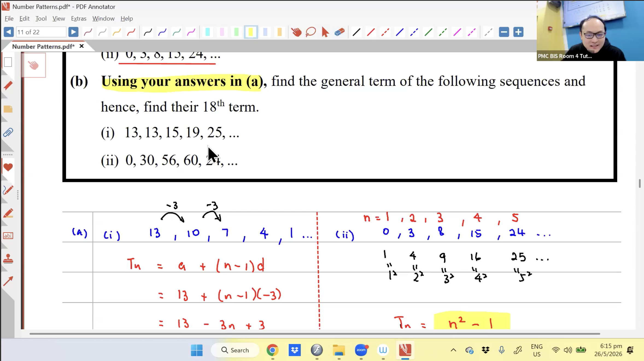Screen dimensions: 644x361
Task: Select the stamp tool in left panel
Action: 8,259
